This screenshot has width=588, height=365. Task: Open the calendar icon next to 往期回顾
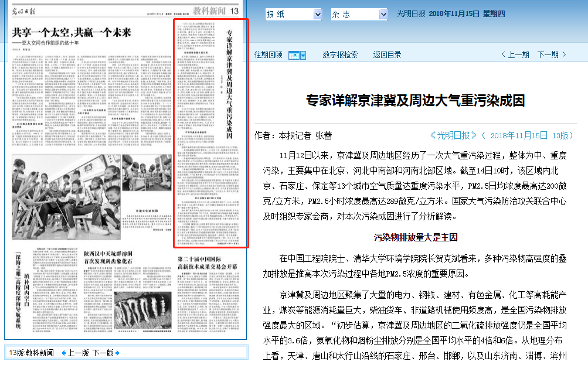pyautogui.click(x=294, y=55)
